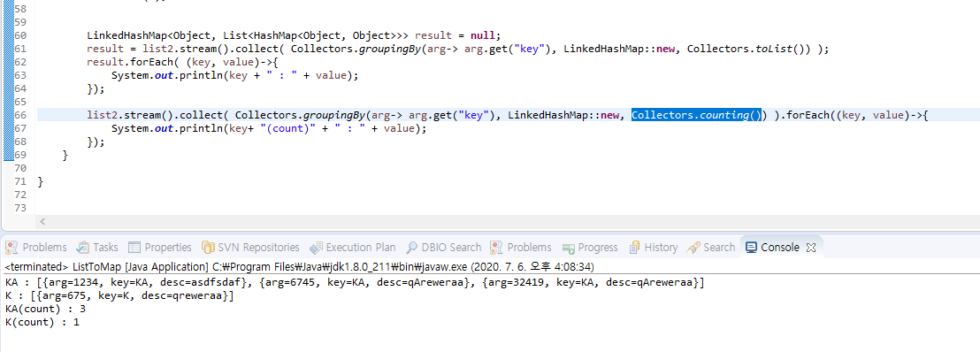Open the Problems tab beside Progress

521,247
